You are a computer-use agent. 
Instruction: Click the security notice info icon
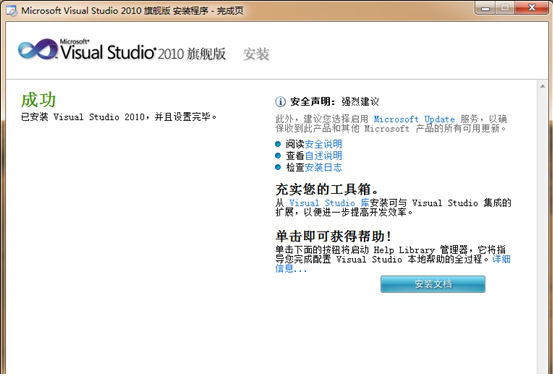280,102
